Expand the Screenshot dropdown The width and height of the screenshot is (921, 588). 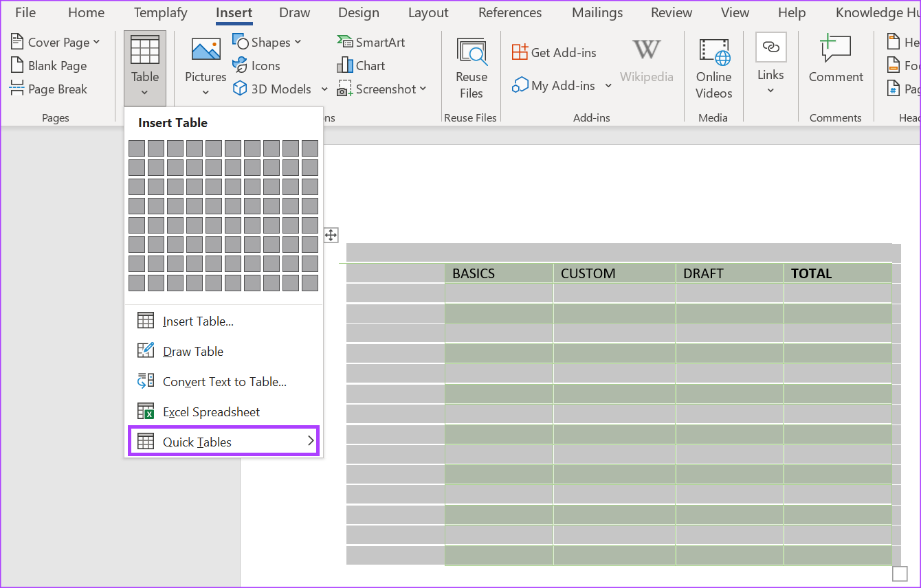[x=382, y=89]
